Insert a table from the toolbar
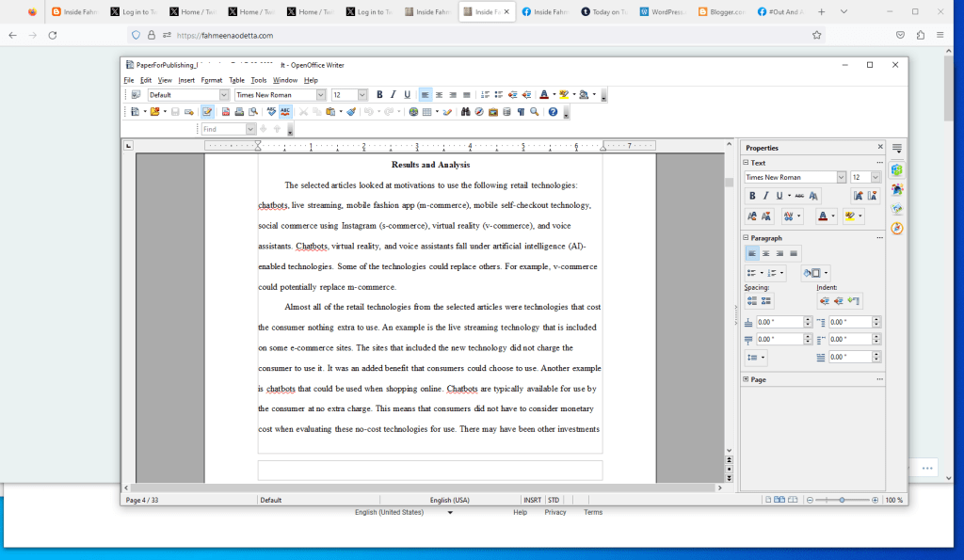 click(428, 111)
